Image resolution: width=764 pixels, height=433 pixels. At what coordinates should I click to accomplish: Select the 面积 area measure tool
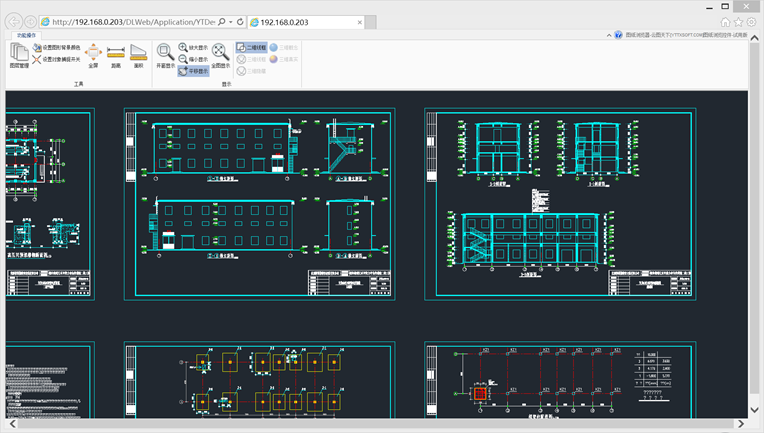click(138, 54)
